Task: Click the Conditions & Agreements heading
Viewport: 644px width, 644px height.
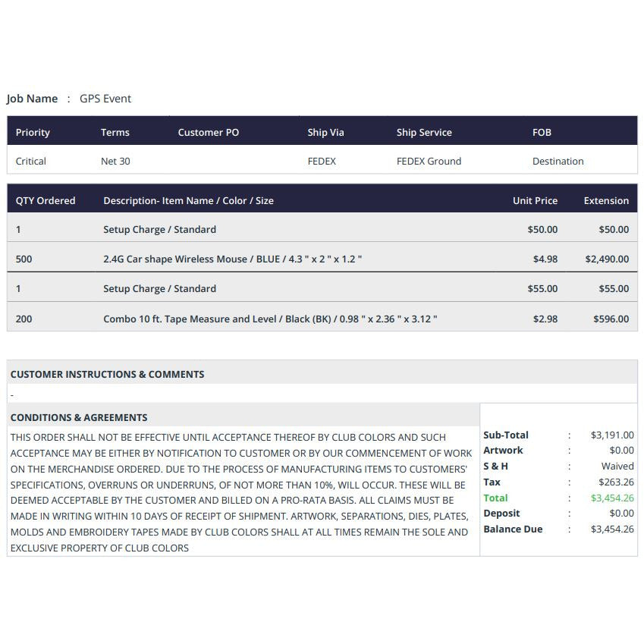Action: [x=79, y=417]
